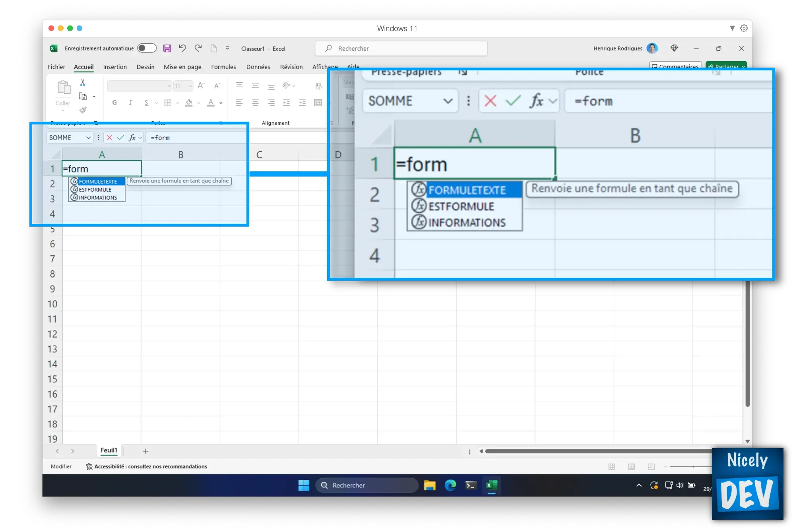Save the workbook with the purple disk icon
795x532 pixels.
167,49
